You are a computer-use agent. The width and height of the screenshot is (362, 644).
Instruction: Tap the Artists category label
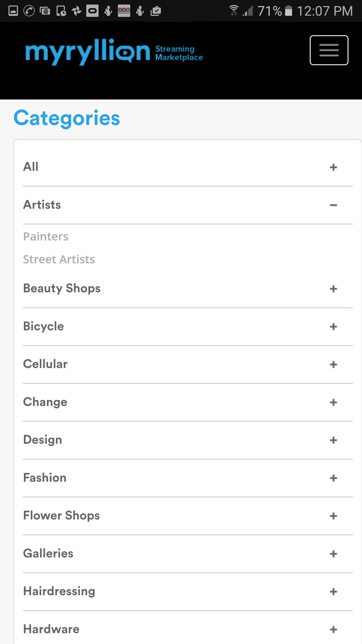[x=42, y=205]
